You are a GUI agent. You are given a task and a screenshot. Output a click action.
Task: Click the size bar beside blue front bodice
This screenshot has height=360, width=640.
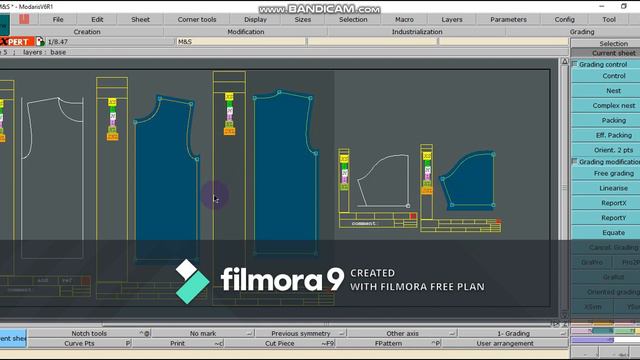[112, 119]
